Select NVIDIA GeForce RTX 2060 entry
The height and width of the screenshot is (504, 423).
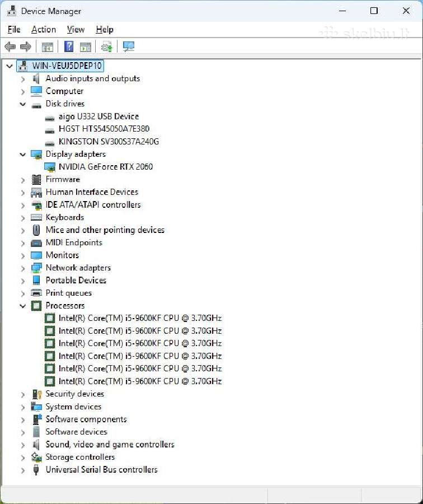[106, 167]
